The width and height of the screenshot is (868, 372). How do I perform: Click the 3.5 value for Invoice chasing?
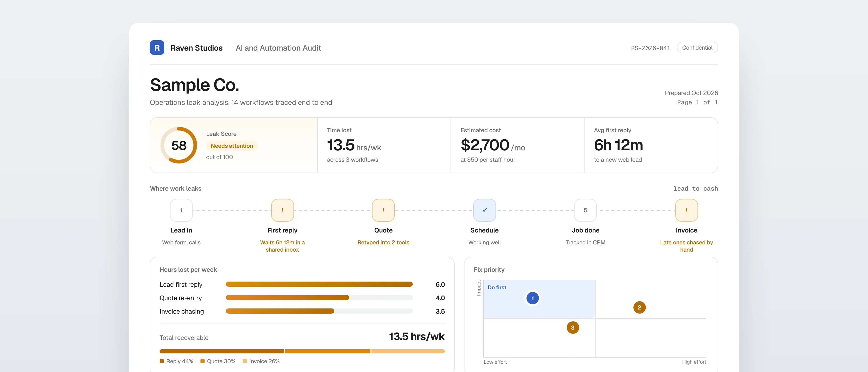(440, 311)
